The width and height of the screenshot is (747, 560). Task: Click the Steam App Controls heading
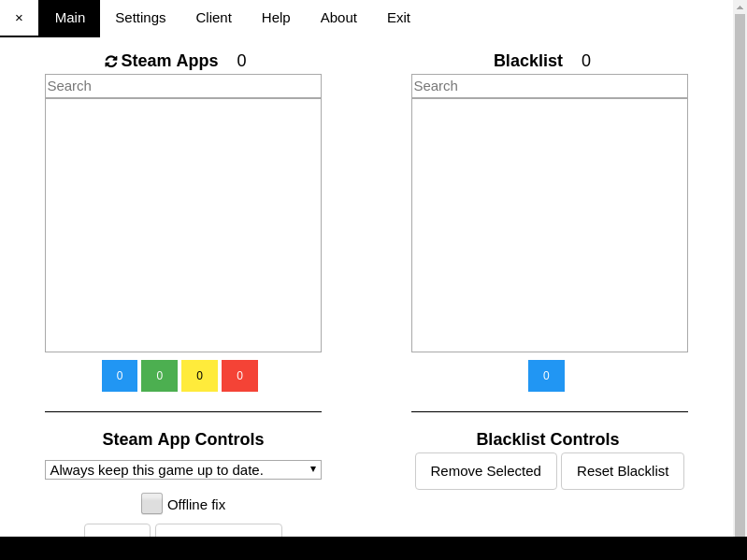pyautogui.click(x=183, y=439)
